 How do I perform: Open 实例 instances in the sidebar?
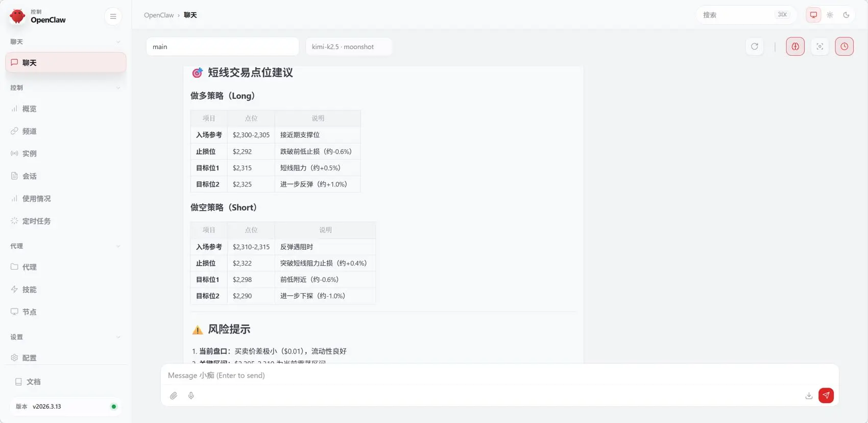point(66,154)
